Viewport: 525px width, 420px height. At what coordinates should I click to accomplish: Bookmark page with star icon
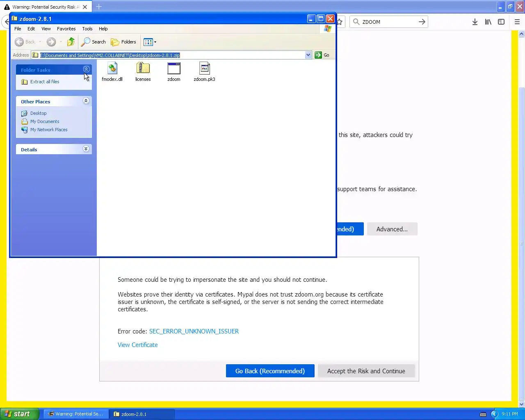[x=340, y=22]
